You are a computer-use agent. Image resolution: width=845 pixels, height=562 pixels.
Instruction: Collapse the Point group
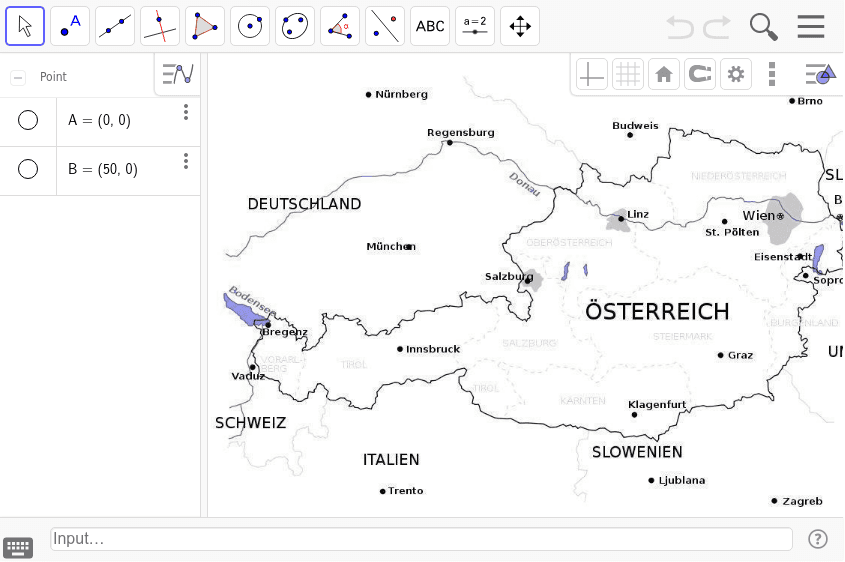(18, 78)
